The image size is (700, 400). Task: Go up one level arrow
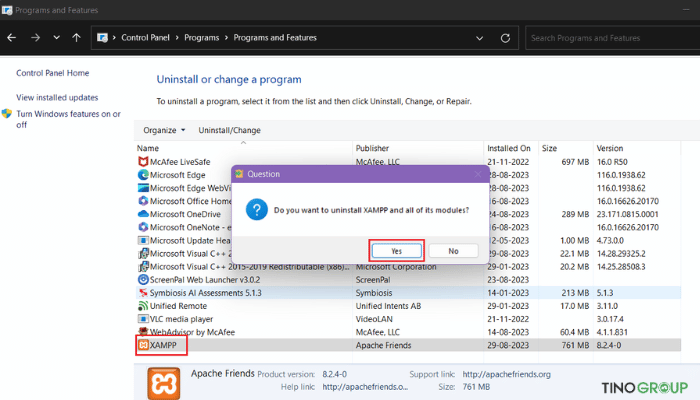pyautogui.click(x=76, y=38)
